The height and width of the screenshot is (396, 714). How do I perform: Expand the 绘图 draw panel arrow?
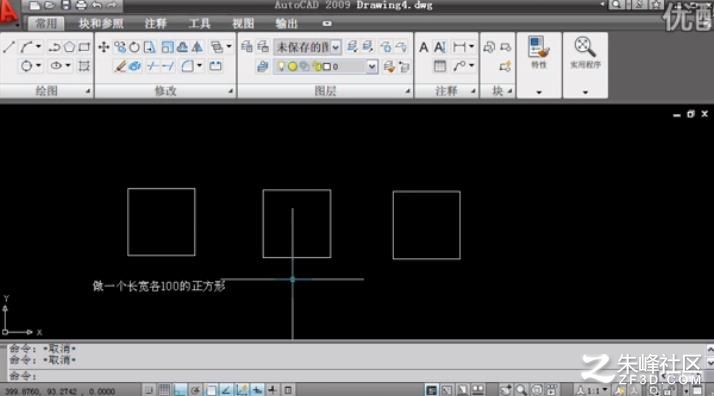[x=87, y=91]
